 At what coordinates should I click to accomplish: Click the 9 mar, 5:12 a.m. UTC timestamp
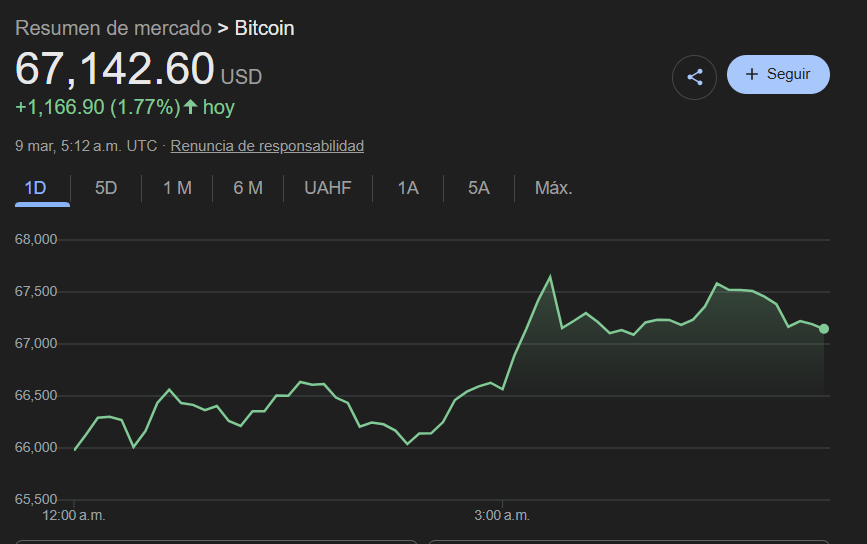point(86,146)
